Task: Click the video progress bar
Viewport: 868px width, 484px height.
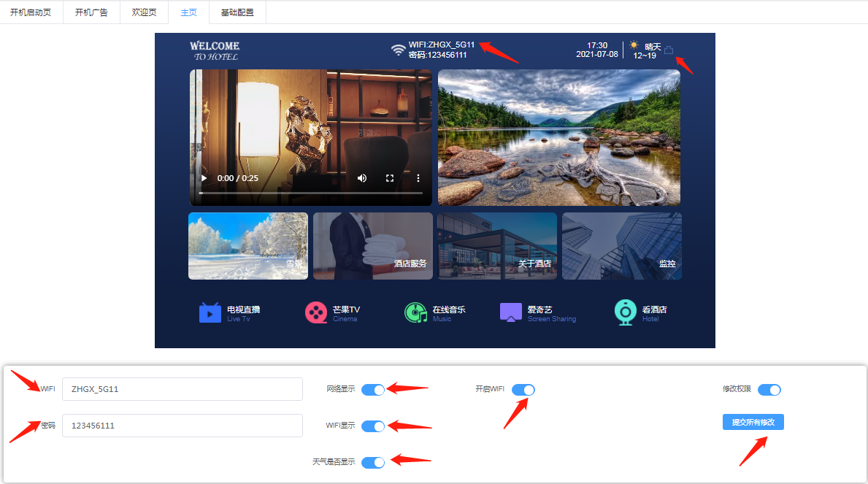Action: point(310,193)
